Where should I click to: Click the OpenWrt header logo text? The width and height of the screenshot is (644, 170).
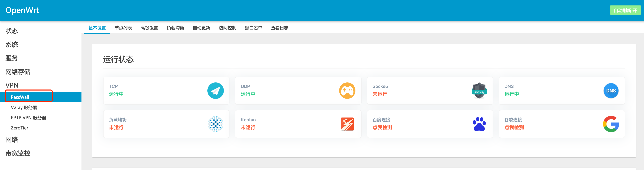pos(22,10)
